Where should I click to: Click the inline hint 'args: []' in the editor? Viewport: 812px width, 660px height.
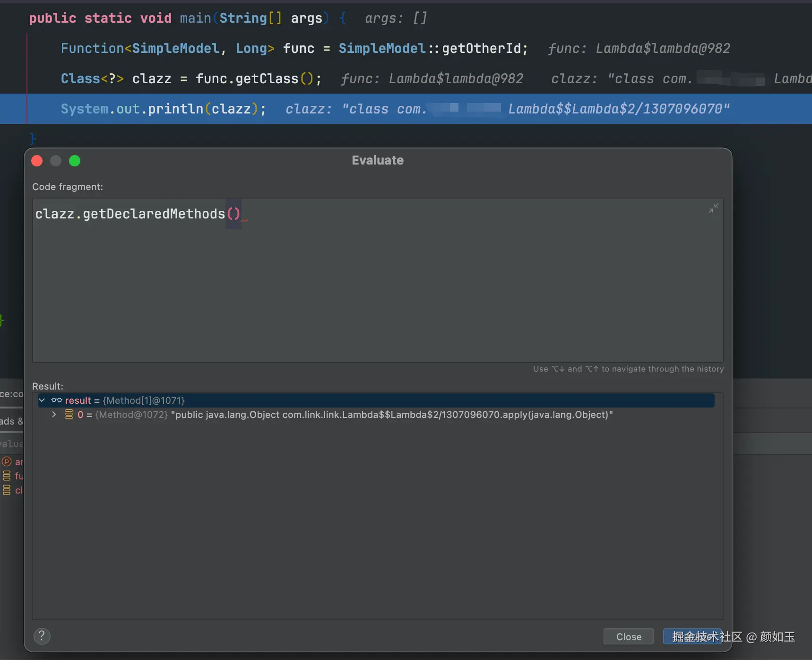[396, 18]
